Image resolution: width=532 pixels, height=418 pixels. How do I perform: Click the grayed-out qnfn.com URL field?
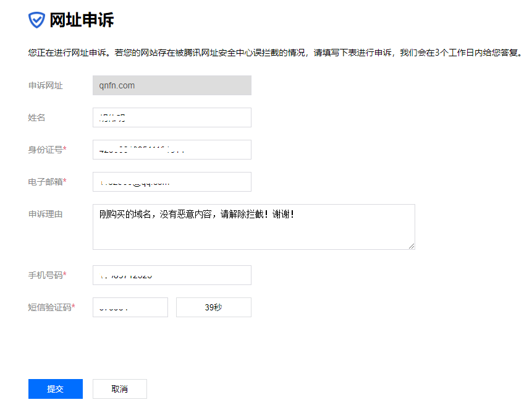pyautogui.click(x=172, y=85)
